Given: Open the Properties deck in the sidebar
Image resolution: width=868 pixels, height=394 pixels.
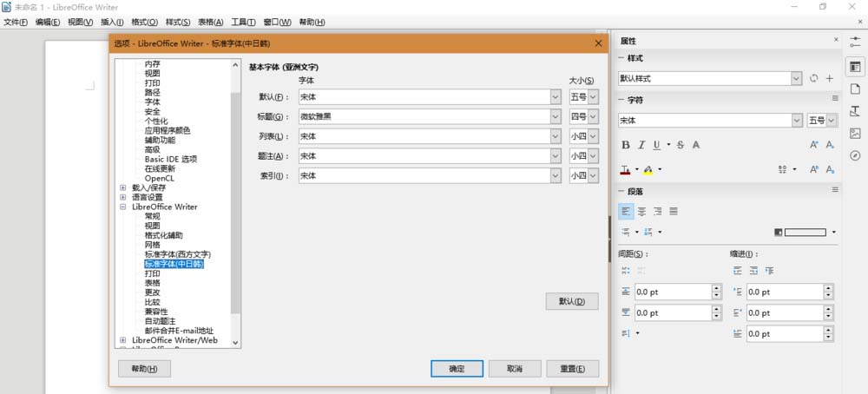Looking at the screenshot, I should point(855,67).
